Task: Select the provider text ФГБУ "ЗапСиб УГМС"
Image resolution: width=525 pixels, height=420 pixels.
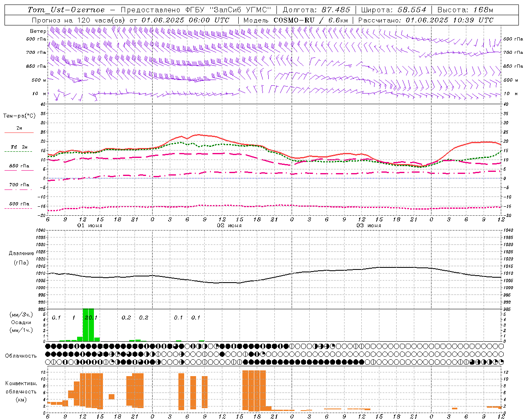Action: pyautogui.click(x=228, y=10)
